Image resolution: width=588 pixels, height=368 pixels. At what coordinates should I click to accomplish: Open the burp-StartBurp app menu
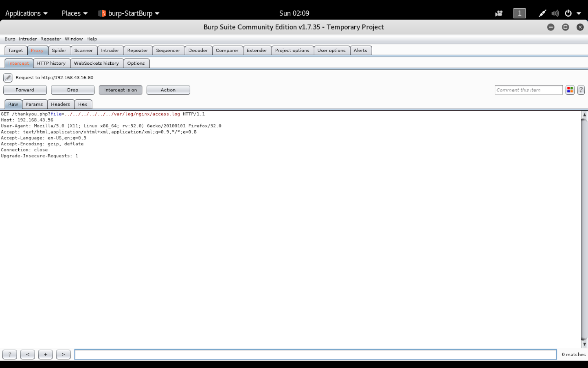129,13
